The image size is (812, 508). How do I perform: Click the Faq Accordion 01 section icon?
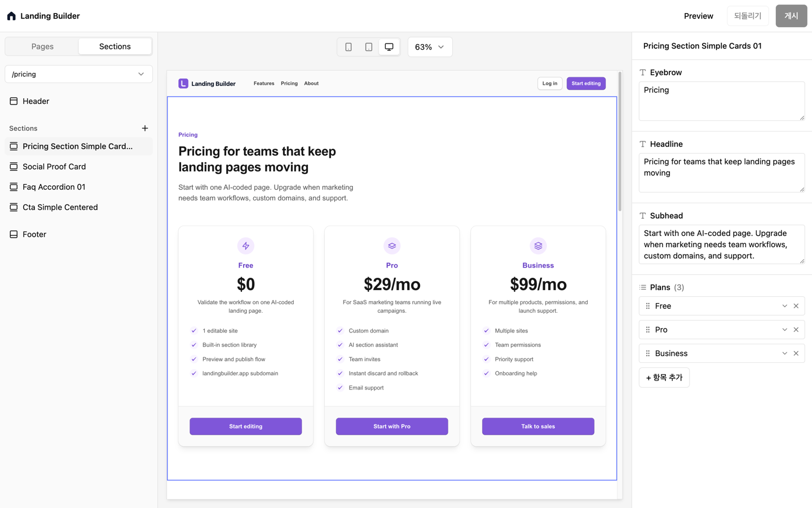pyautogui.click(x=14, y=187)
